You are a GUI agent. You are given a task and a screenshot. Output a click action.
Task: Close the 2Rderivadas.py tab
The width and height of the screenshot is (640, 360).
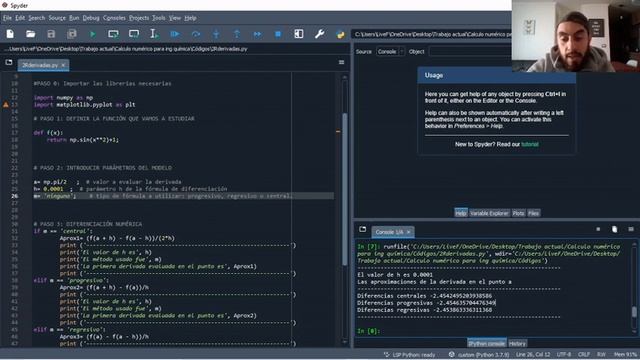[x=63, y=65]
